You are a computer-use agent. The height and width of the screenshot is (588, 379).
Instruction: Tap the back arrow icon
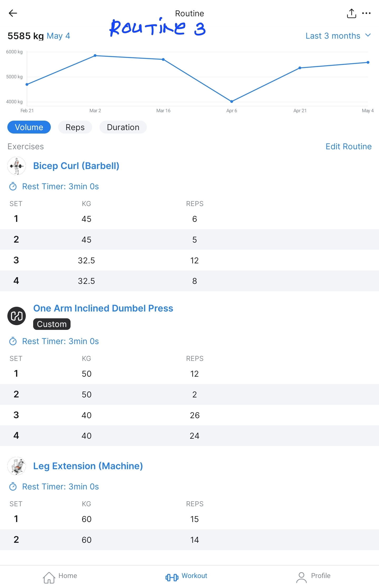pos(13,13)
